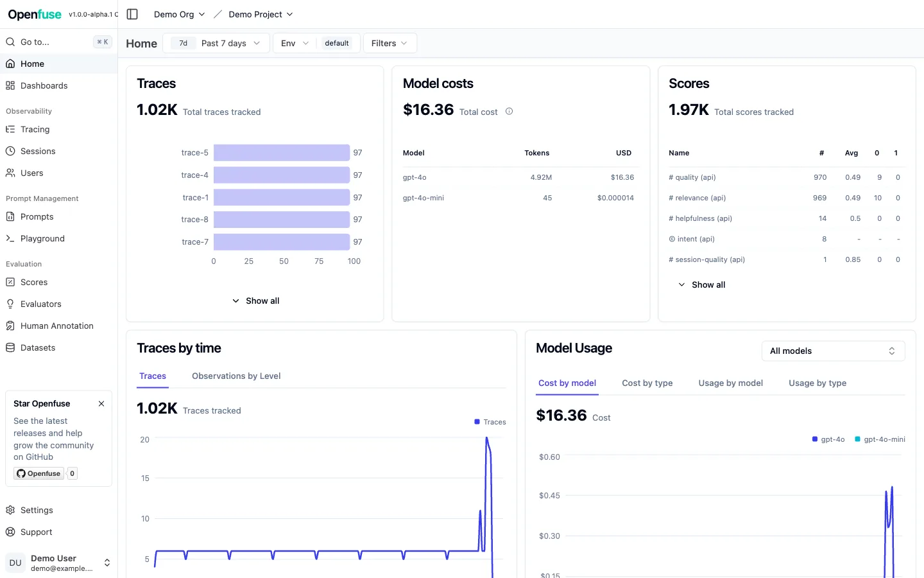Expand Show all in Traces card
Viewport: 924px width, 578px height.
pos(255,301)
